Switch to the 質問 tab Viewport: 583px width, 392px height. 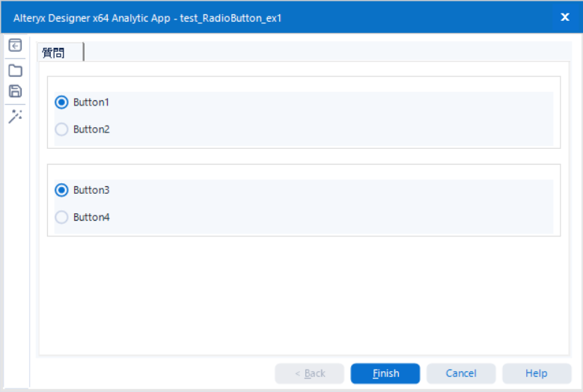pos(60,52)
